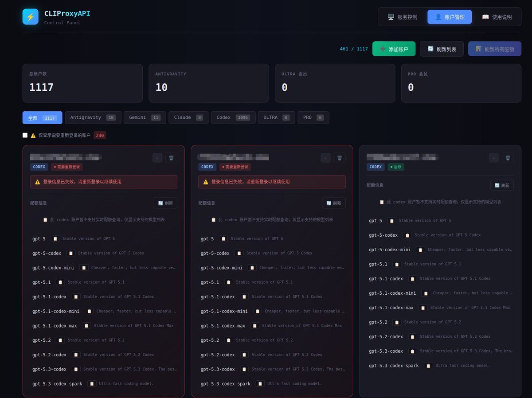Click the red 240 count badge
532x398 pixels.
(x=100, y=135)
